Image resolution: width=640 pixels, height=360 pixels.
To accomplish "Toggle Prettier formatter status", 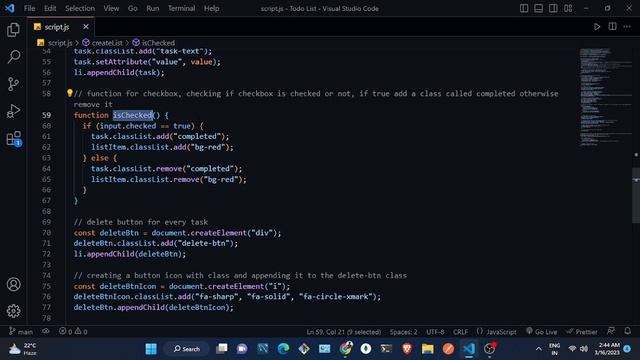I will pos(582,331).
